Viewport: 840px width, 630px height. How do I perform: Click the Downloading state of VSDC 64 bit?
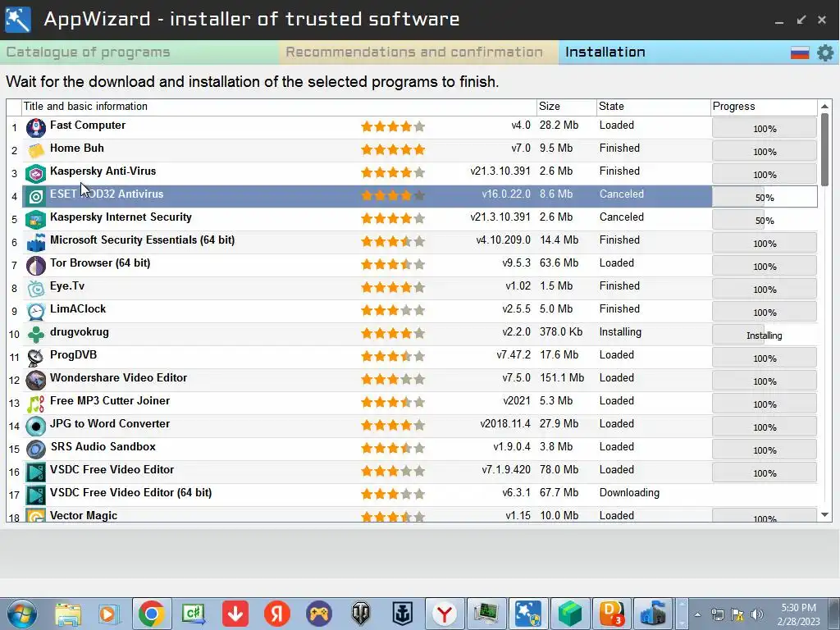coord(629,492)
